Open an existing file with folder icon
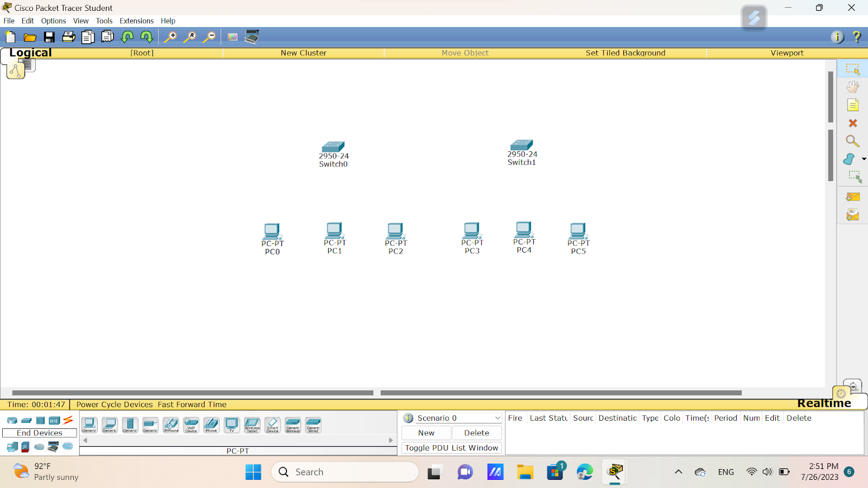 (30, 37)
